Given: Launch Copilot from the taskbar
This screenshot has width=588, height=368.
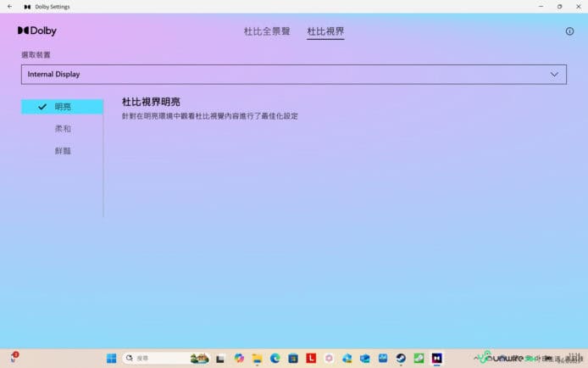Looking at the screenshot, I should [x=239, y=358].
